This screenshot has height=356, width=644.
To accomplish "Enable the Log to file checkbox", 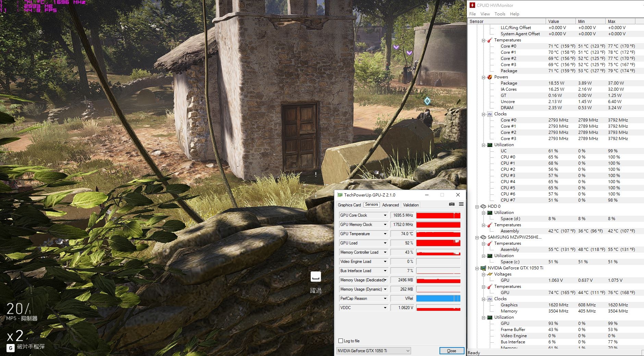I will pyautogui.click(x=340, y=341).
